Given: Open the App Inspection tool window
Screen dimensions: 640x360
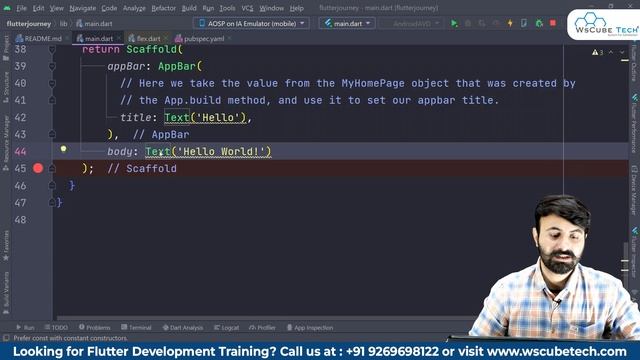Looking at the screenshot, I should click(x=310, y=327).
